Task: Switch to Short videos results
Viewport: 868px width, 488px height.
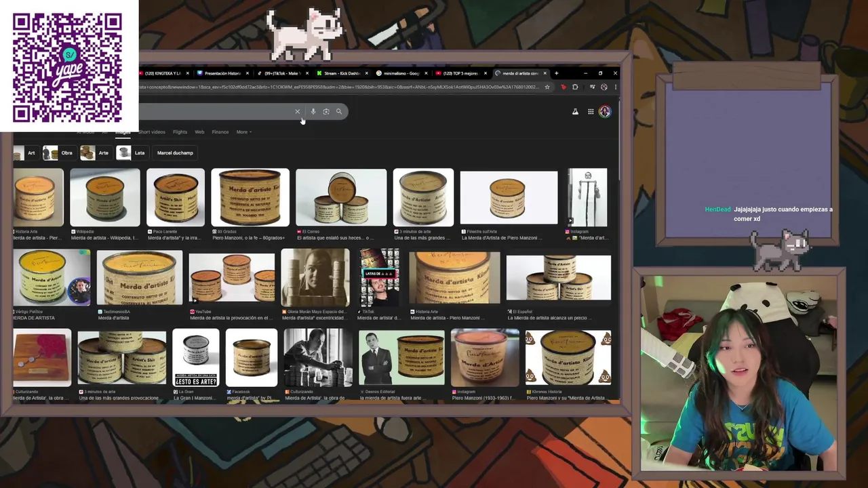Action: pos(152,132)
